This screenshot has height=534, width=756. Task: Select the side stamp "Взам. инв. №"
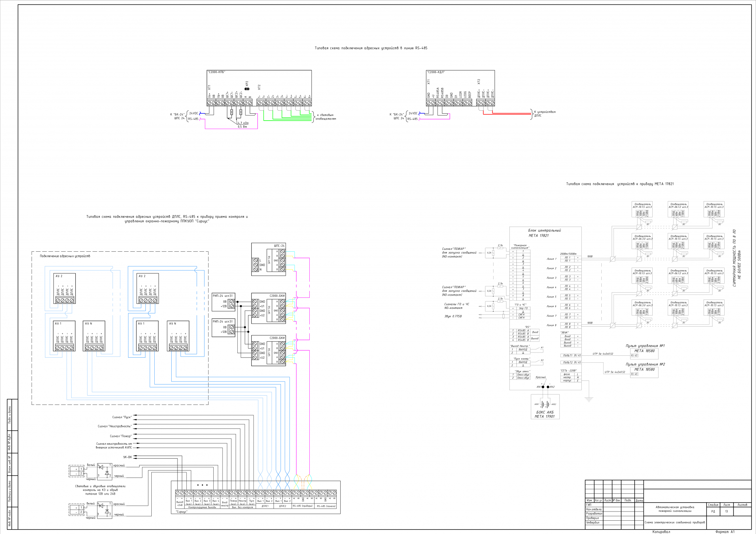(x=10, y=465)
